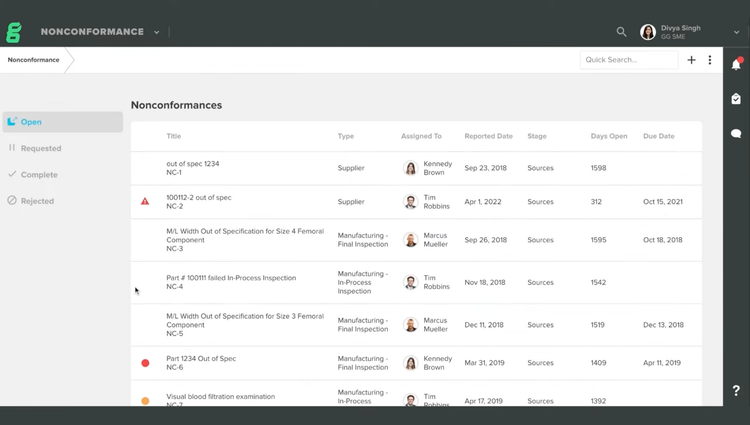Click the help question mark icon
This screenshot has width=750, height=425.
click(736, 390)
